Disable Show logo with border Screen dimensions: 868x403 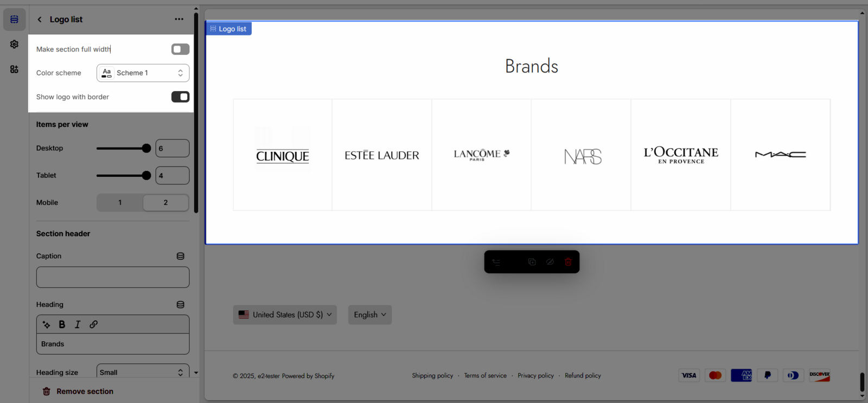pyautogui.click(x=180, y=97)
